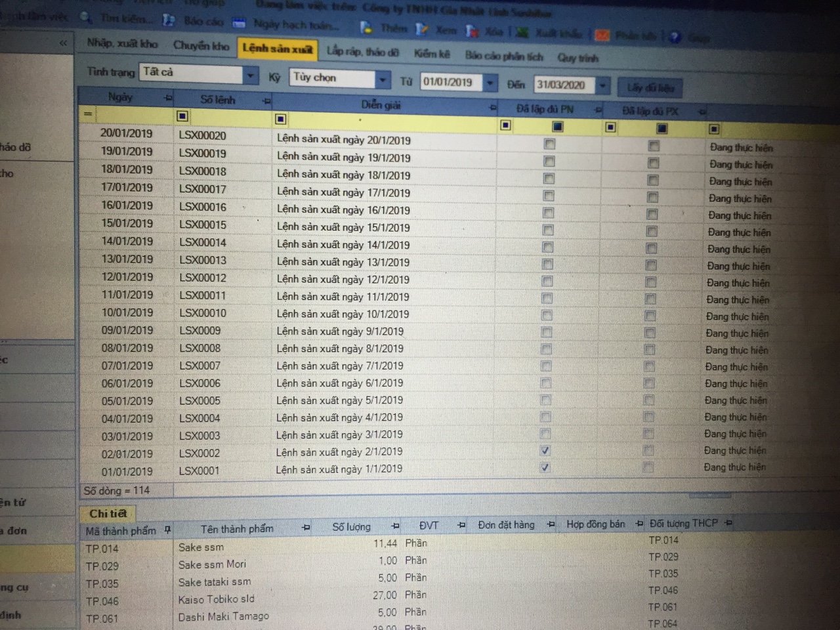Click the filter operator icon under Số lệnh

click(x=182, y=116)
